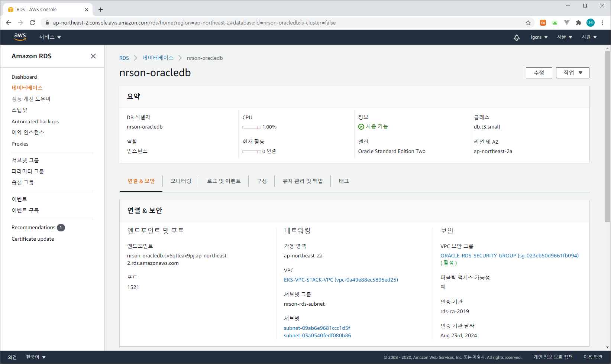Screen dimensions: 611x364
Task: Open Recommendations in the sidebar
Action: coord(33,227)
